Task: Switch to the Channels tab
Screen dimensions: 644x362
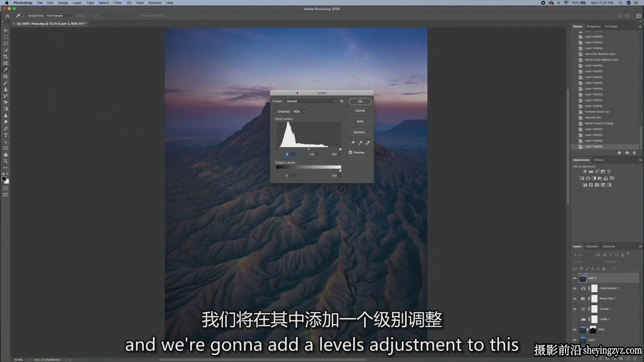Action: tap(592, 246)
